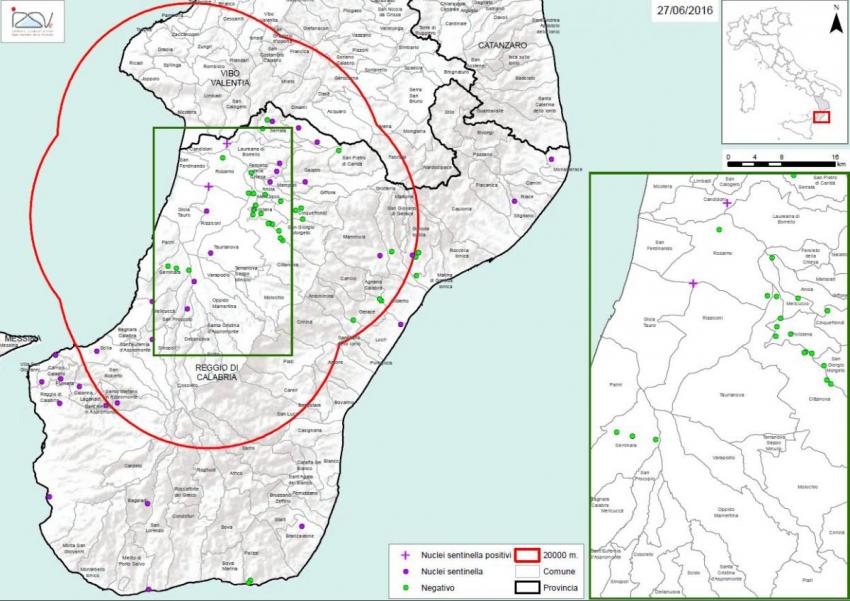Screen dimensions: 850x601
Task: Click the Sardinia island on Italy overview map
Action: [747, 94]
